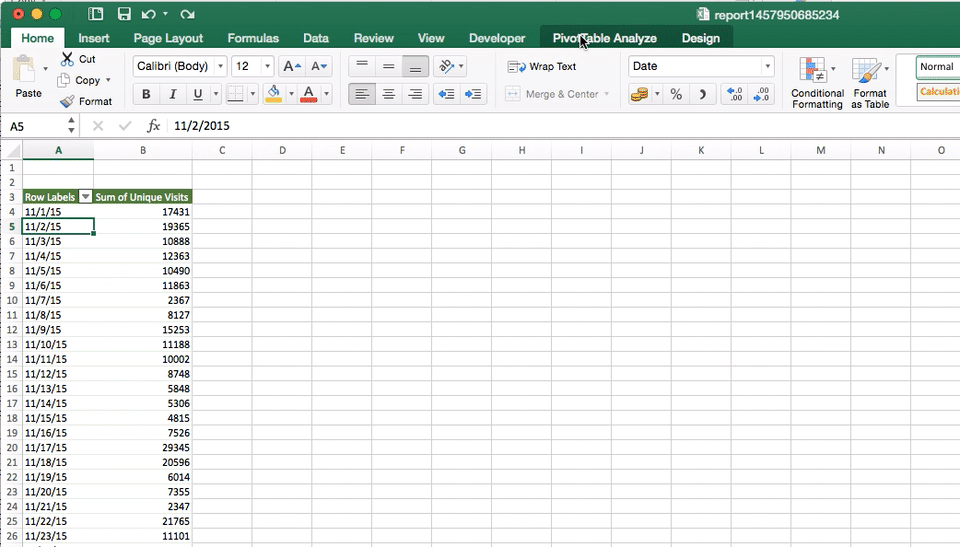Viewport: 960px width, 547px height.
Task: Enable Wrap Text for the cell
Action: pyautogui.click(x=542, y=67)
